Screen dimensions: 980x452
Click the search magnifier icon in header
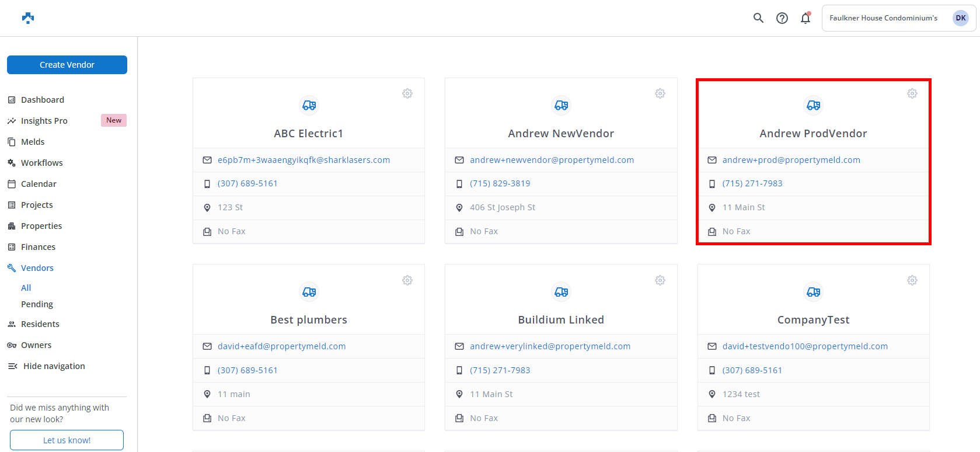(x=758, y=18)
